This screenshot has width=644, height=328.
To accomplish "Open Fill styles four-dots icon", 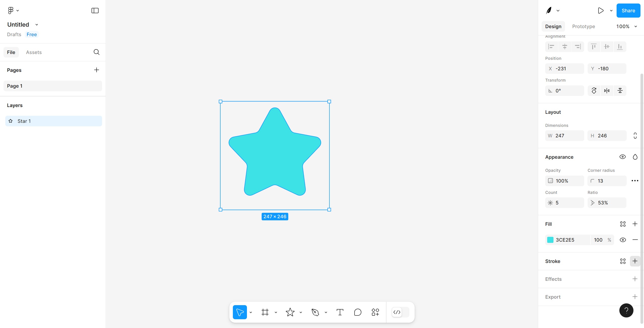I will point(623,224).
